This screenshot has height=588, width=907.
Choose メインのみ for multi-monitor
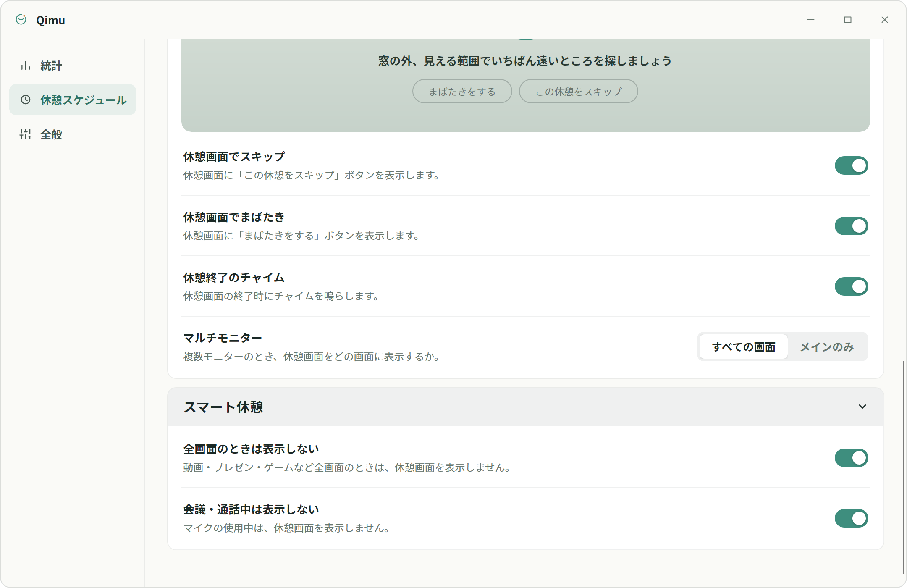[827, 347]
